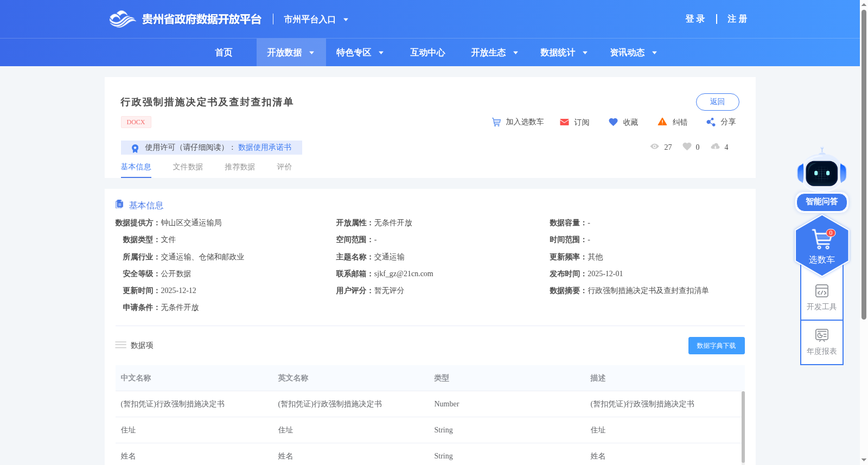Click the heart icon for 收藏
The height and width of the screenshot is (465, 868).
click(613, 122)
